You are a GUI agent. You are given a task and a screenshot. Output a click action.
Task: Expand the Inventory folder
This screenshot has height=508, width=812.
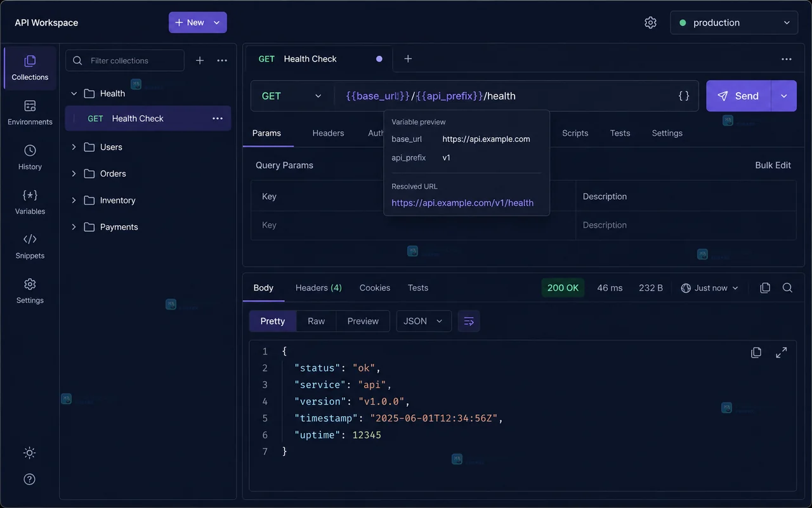point(74,200)
